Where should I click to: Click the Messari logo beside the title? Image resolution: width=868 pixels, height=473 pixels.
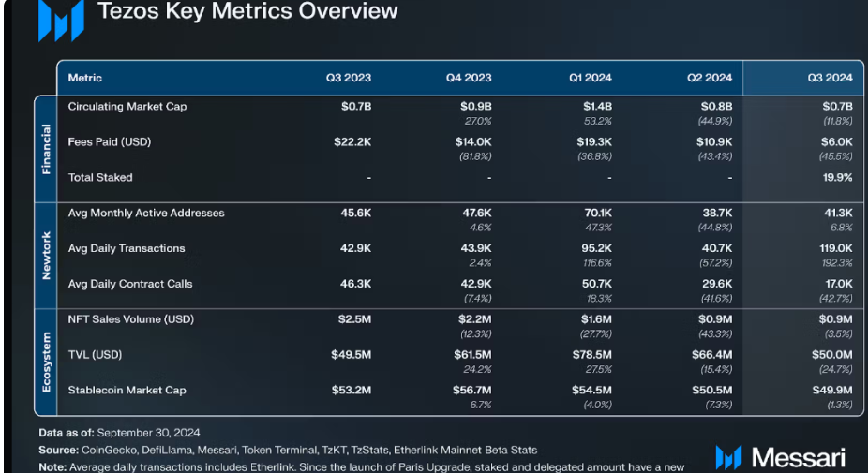[62, 21]
